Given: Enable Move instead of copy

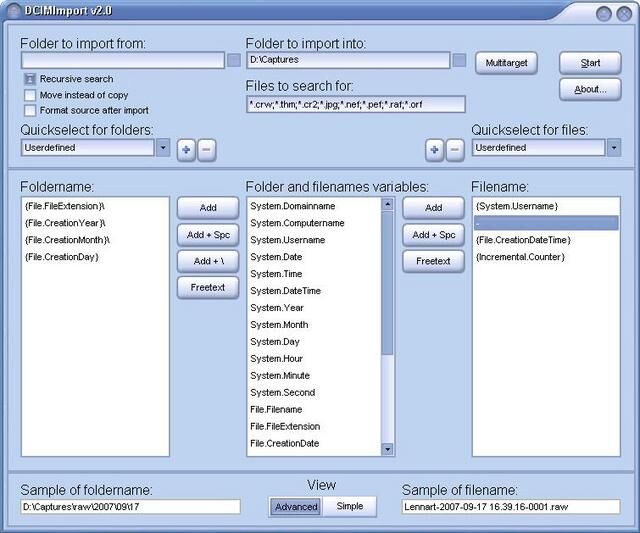Looking at the screenshot, I should point(30,95).
